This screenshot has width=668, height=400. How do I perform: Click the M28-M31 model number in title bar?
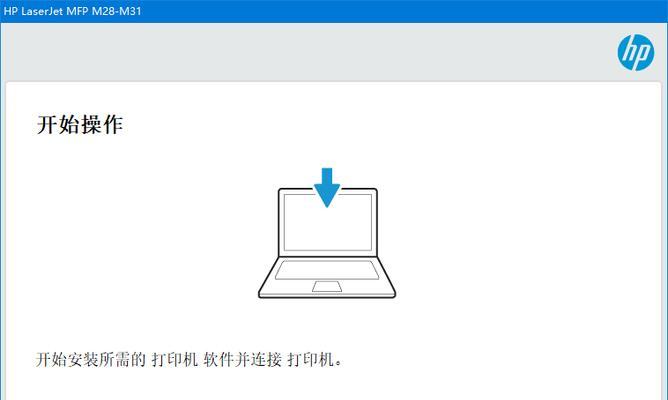click(116, 11)
